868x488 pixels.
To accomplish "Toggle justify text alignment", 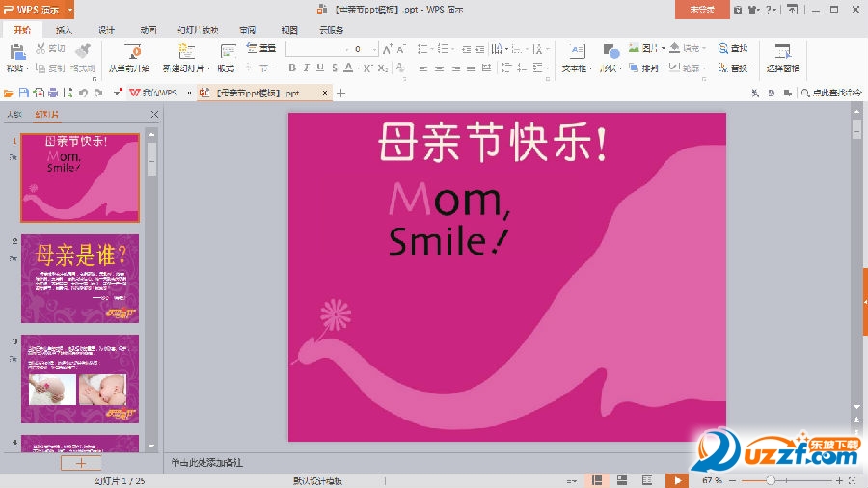I will [x=471, y=68].
